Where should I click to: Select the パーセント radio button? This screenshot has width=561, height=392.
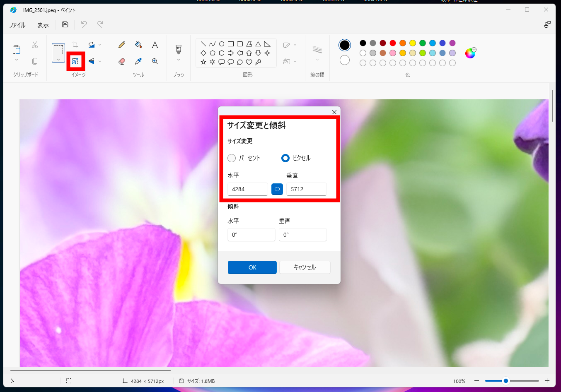pos(232,158)
